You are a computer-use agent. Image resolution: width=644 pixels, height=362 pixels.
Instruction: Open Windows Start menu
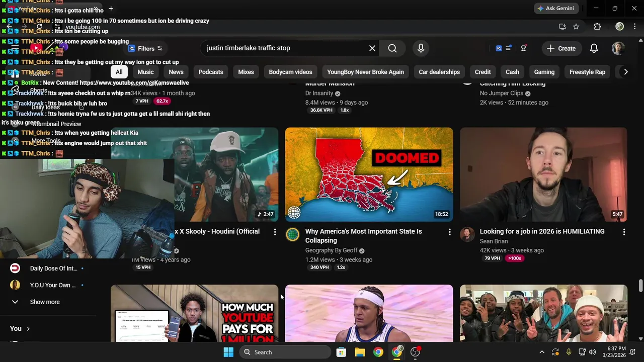(x=228, y=352)
